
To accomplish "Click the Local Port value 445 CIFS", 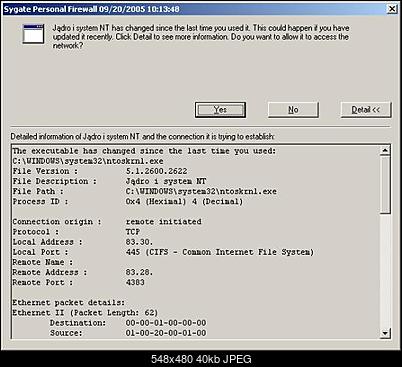I will click(220, 252).
